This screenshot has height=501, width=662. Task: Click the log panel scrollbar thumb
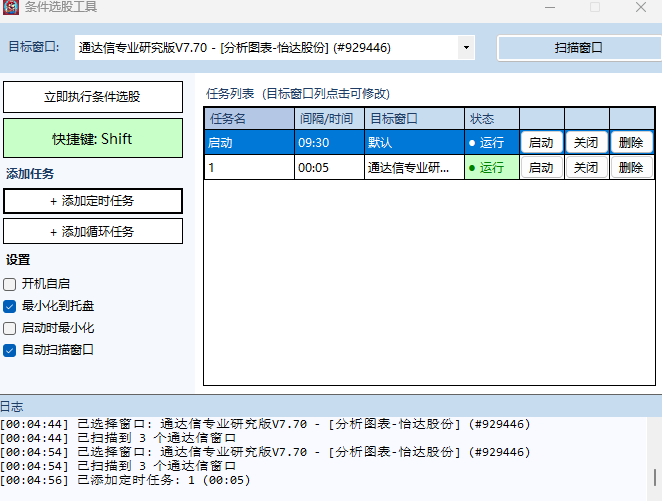pos(655,477)
